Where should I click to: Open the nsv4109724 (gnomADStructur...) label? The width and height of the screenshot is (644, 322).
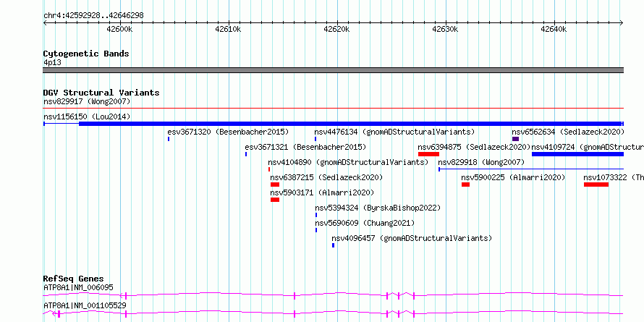[x=588, y=147]
